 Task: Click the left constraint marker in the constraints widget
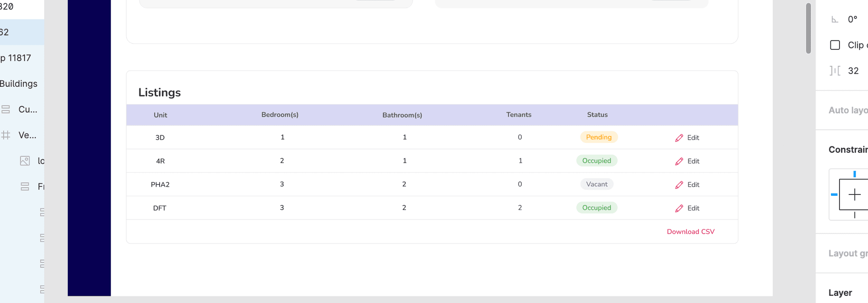click(x=834, y=194)
